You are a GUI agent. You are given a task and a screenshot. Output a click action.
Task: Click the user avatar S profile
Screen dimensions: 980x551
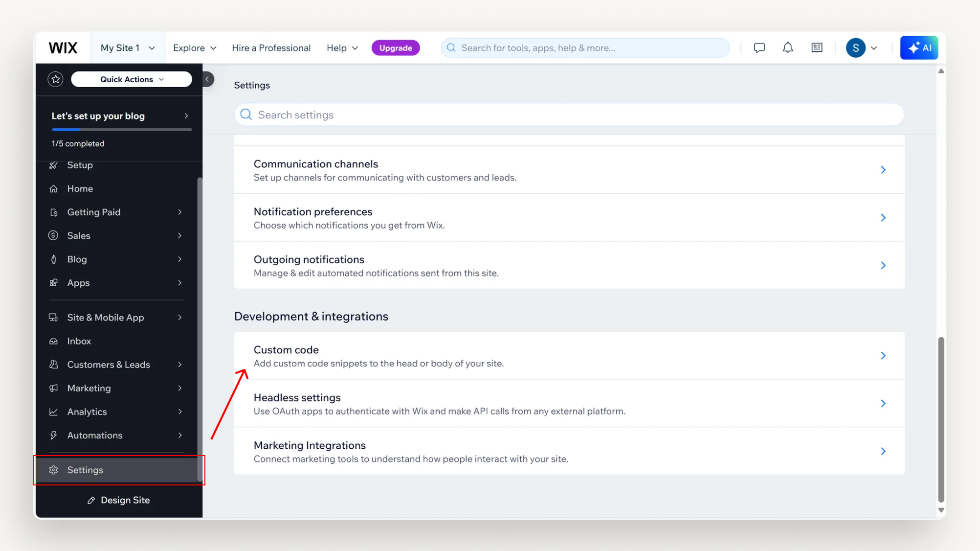point(856,48)
